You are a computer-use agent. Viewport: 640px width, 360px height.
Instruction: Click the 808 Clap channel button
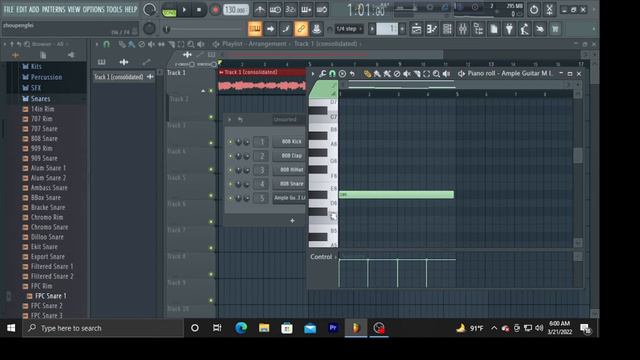click(x=289, y=156)
